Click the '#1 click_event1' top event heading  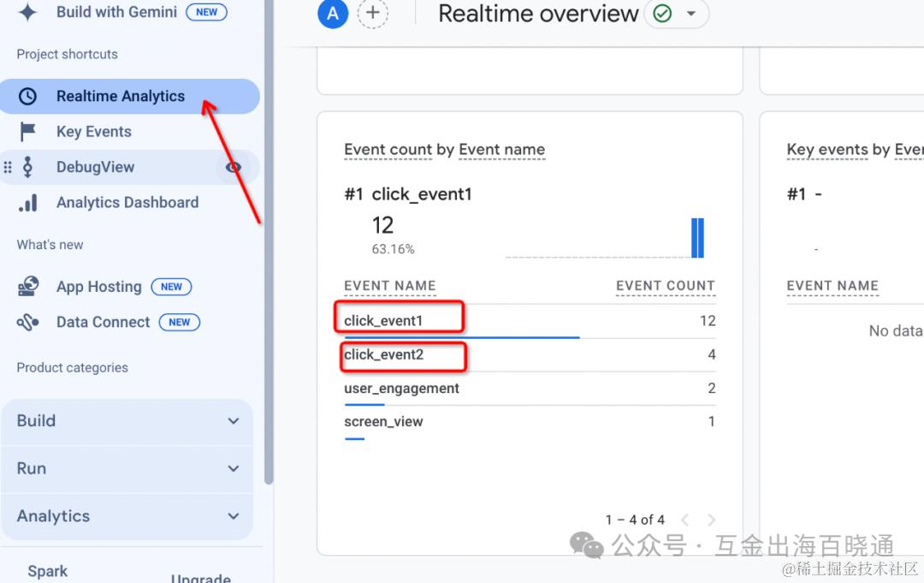(408, 194)
